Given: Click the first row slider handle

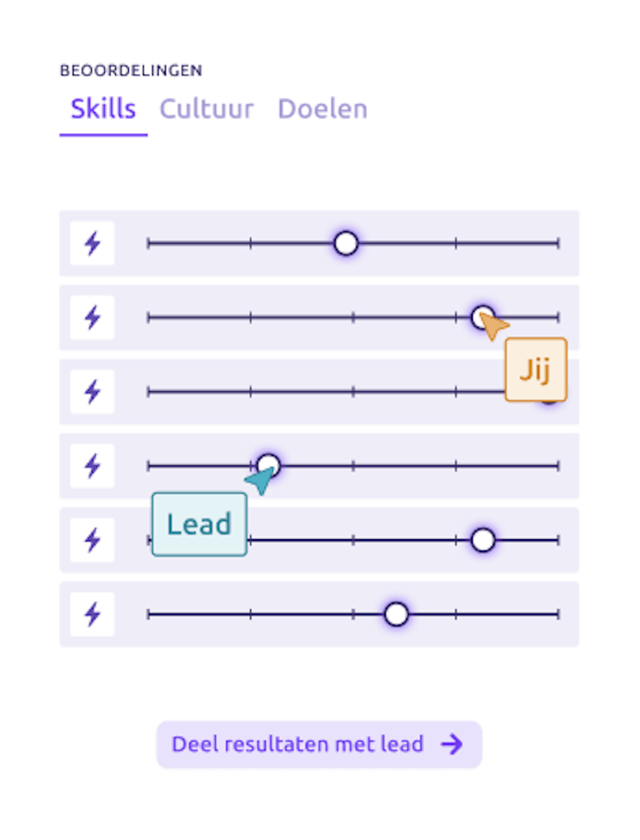Looking at the screenshot, I should 346,243.
